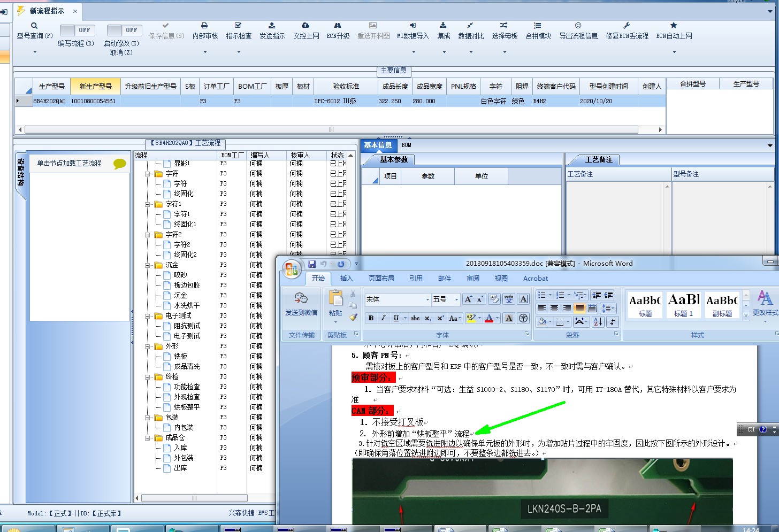
Task: Click the process tree horizontal scrollbar
Action: click(195, 498)
